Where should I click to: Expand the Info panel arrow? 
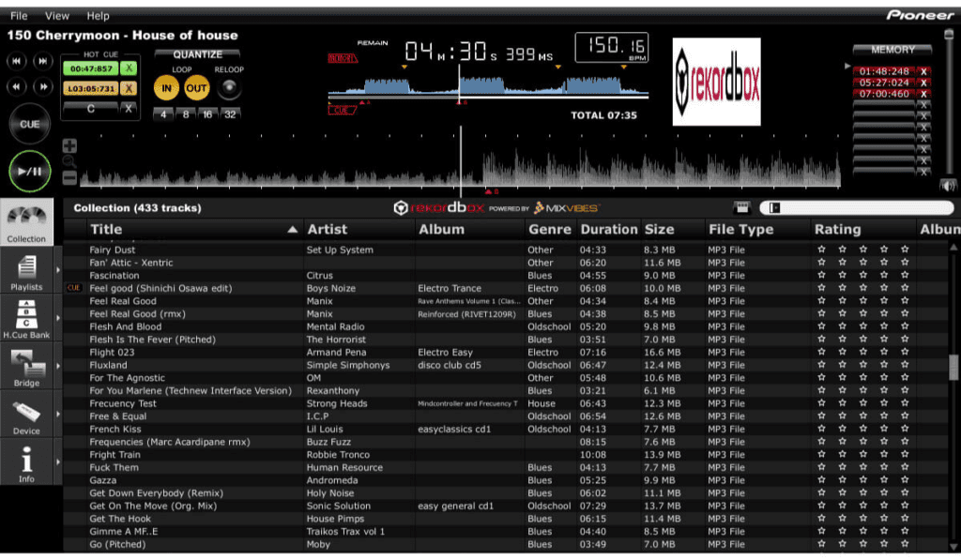point(58,462)
